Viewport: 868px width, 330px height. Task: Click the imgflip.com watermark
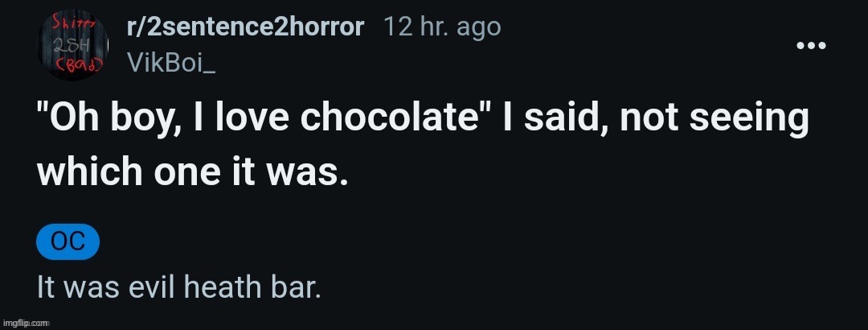(27, 322)
